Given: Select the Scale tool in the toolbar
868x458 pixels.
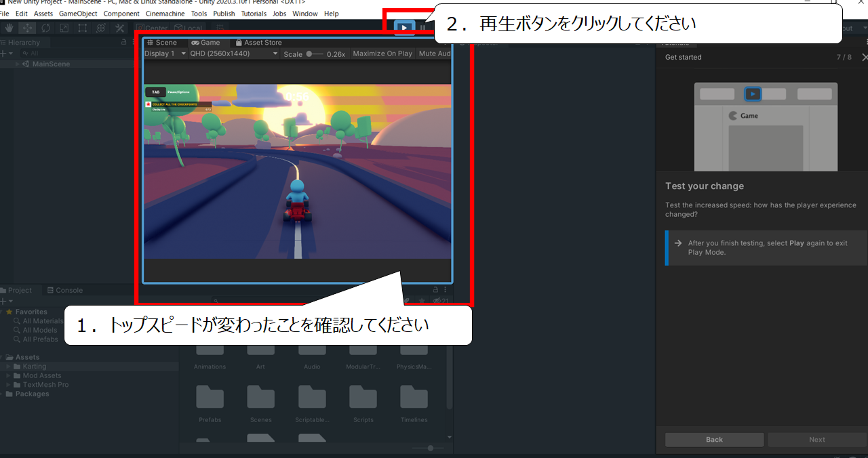Looking at the screenshot, I should coord(64,28).
